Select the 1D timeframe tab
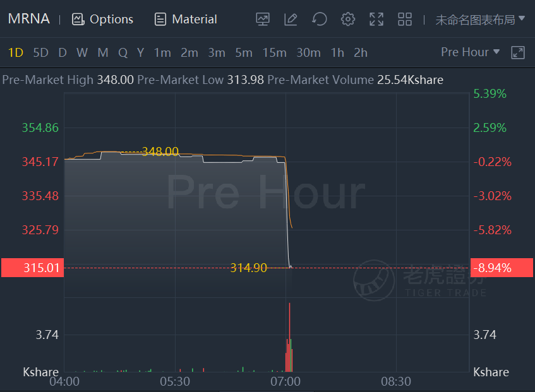This screenshot has height=392, width=535. 15,53
